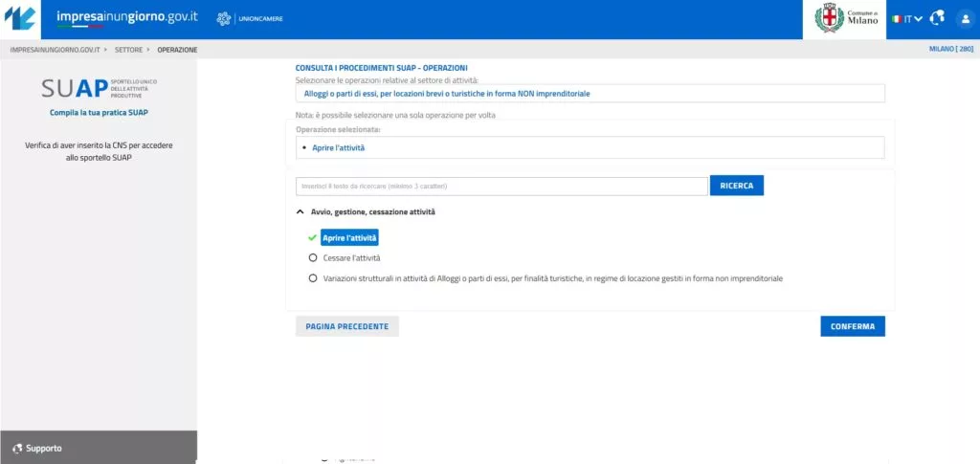Go to IMPRESAINUNGIORNO.GOV.IT breadcrumb

(x=55, y=49)
